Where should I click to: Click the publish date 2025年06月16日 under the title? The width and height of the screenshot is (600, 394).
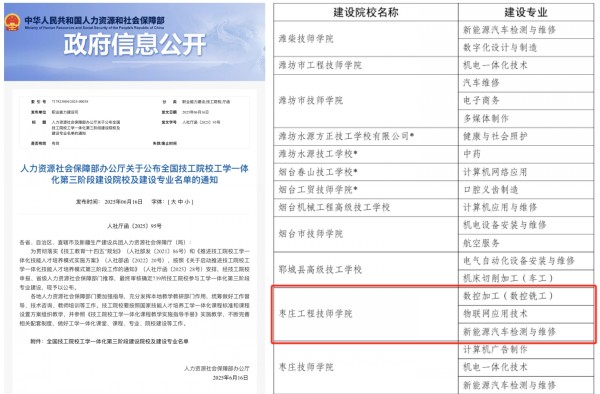(123, 202)
